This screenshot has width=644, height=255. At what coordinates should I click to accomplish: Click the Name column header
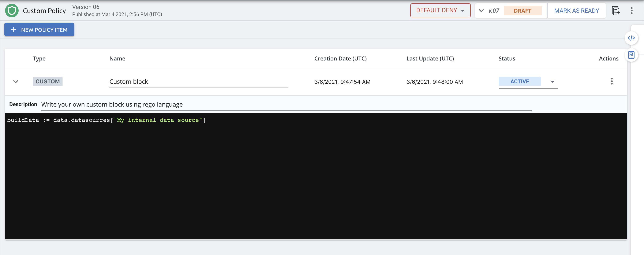(x=117, y=59)
